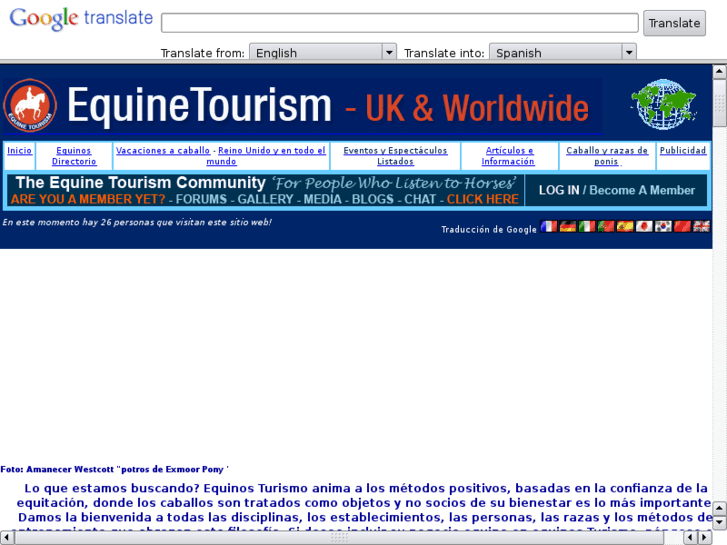Select the UK flag translation icon

coord(701,226)
